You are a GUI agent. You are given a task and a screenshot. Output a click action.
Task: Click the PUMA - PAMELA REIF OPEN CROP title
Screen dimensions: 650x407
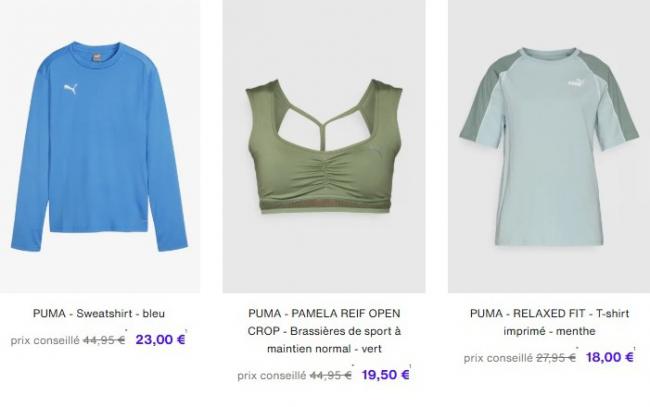point(324,331)
